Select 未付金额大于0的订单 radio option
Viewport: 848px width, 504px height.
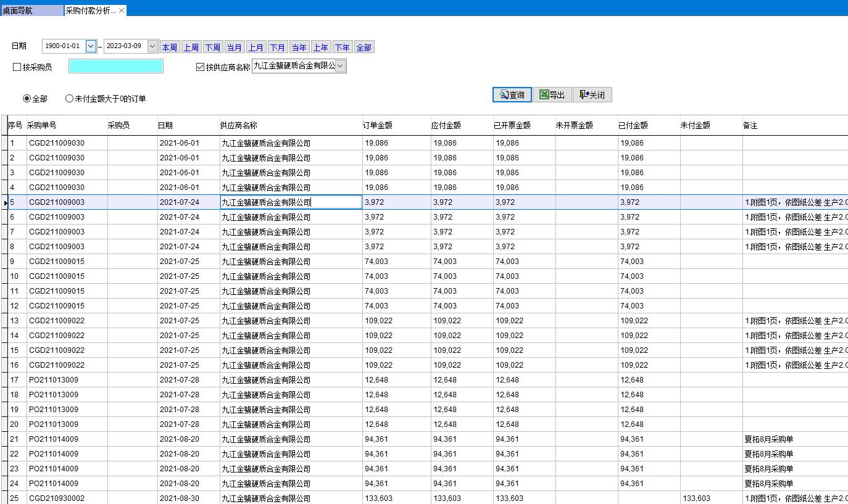69,99
